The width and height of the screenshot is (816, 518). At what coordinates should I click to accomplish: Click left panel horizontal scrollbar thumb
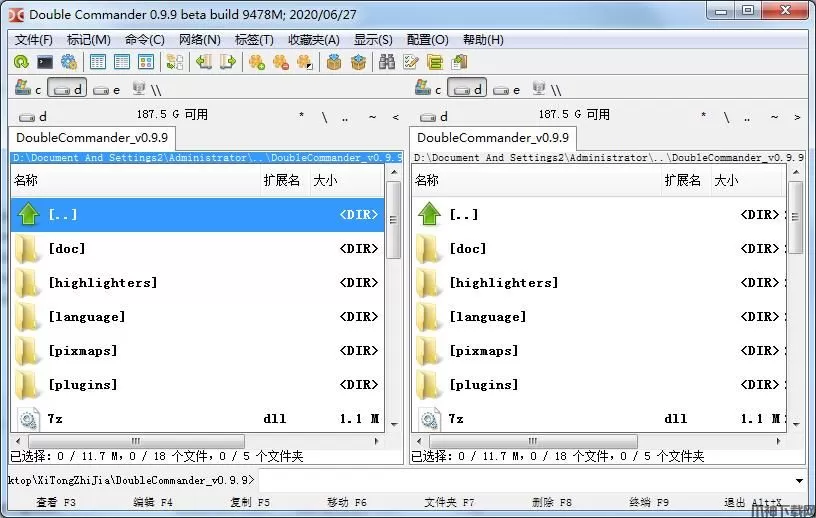pos(135,441)
